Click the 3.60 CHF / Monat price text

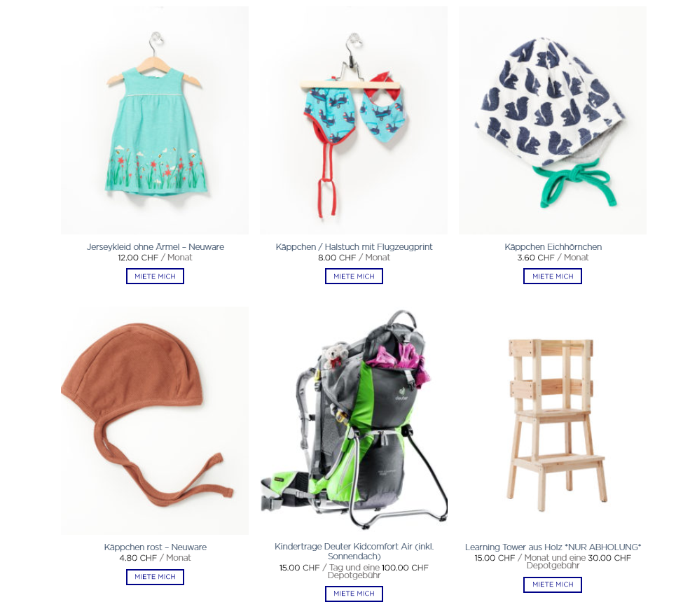(x=553, y=258)
